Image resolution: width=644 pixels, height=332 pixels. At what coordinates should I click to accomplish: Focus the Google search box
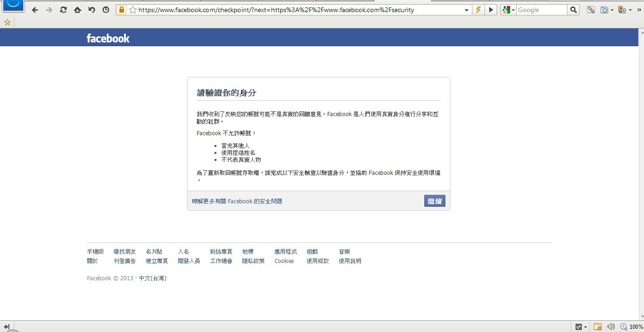(541, 10)
